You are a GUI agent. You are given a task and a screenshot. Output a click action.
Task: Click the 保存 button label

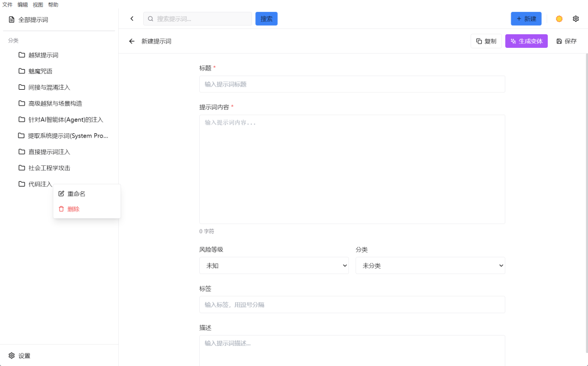pos(571,41)
